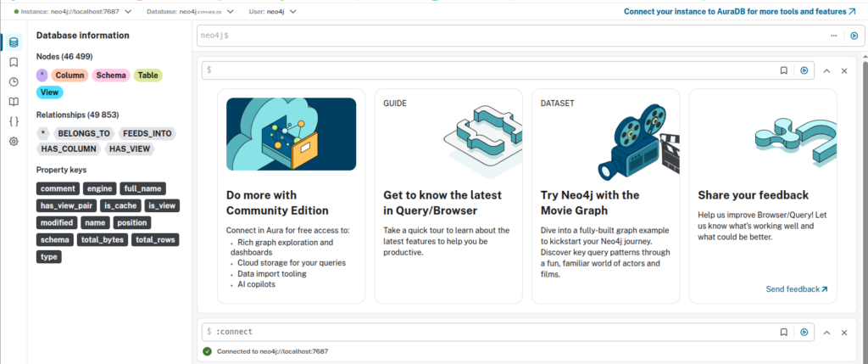Open settings gear in sidebar
868x364 pixels.
click(x=14, y=141)
